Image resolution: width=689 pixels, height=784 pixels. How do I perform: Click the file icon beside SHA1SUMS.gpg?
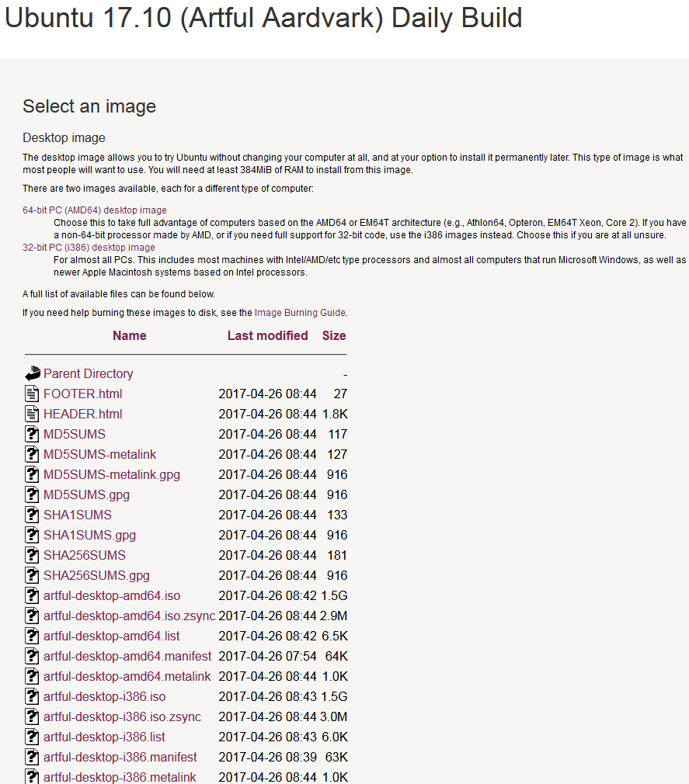[32, 535]
